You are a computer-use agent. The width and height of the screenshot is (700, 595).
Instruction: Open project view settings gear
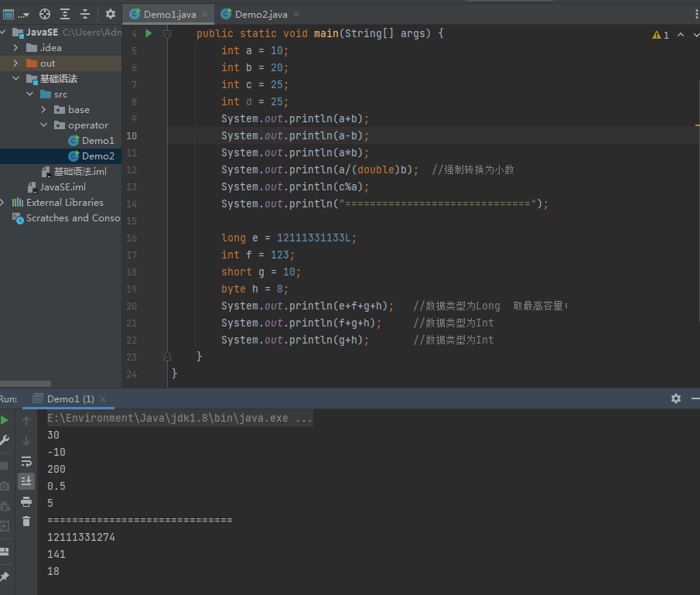pyautogui.click(x=111, y=14)
